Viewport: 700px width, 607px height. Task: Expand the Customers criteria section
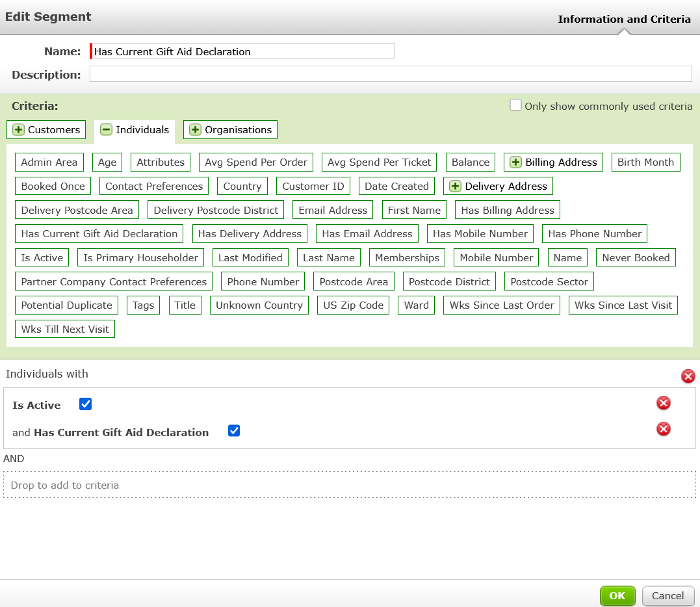pyautogui.click(x=19, y=130)
